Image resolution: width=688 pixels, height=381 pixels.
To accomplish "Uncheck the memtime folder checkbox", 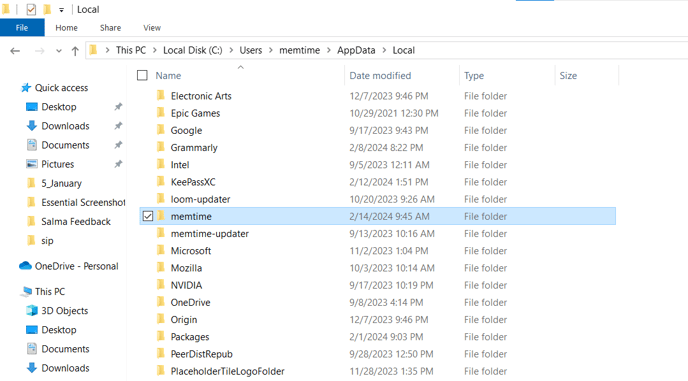I will [x=148, y=216].
